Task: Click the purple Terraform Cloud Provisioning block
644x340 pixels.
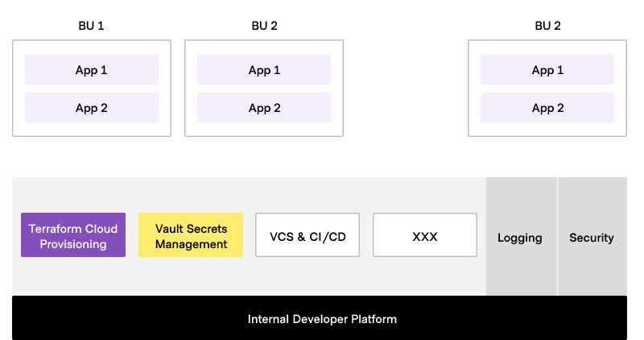Action: (x=73, y=235)
